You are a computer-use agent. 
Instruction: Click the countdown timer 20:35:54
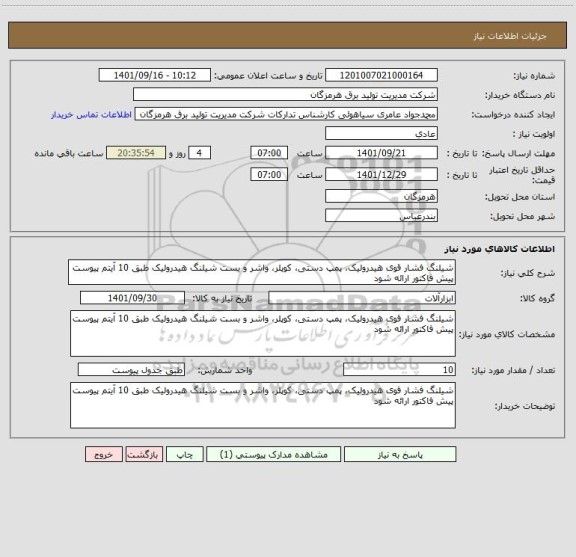point(136,153)
